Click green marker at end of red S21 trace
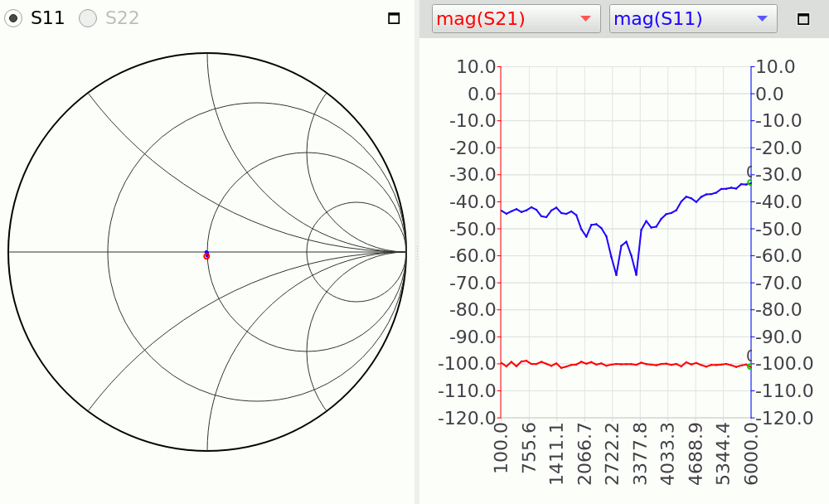 pos(750,366)
